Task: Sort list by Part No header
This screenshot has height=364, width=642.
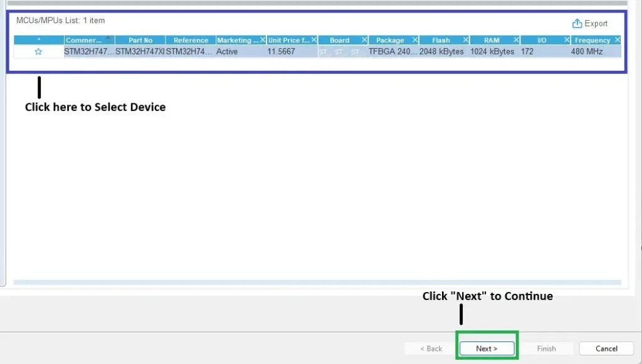Action: coord(140,40)
